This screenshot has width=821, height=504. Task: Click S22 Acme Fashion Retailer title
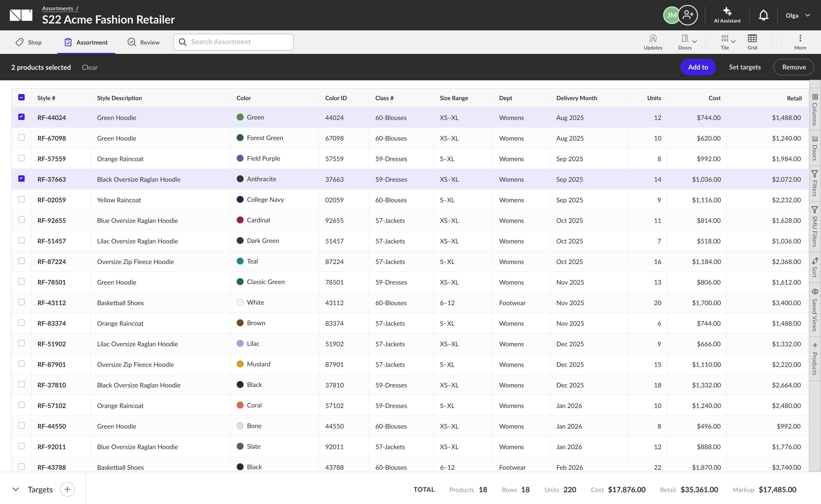coord(108,20)
